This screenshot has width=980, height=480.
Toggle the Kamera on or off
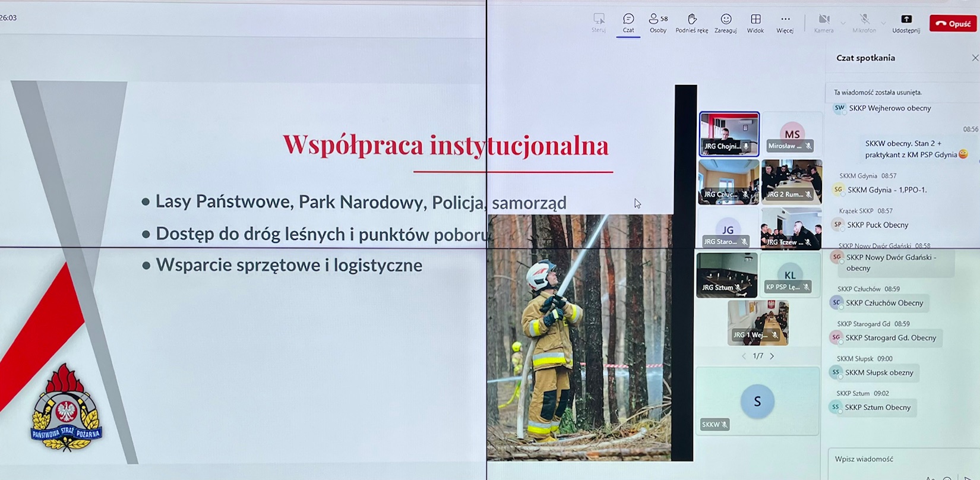tap(824, 23)
